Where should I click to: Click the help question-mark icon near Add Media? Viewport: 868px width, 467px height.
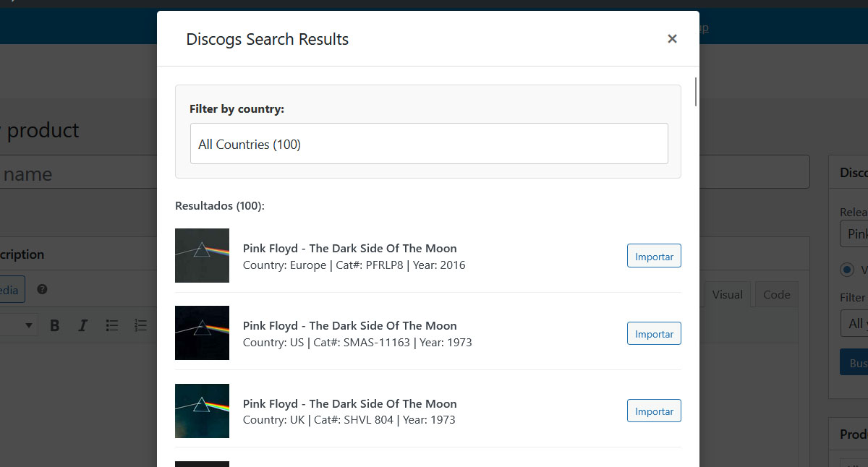(x=41, y=289)
